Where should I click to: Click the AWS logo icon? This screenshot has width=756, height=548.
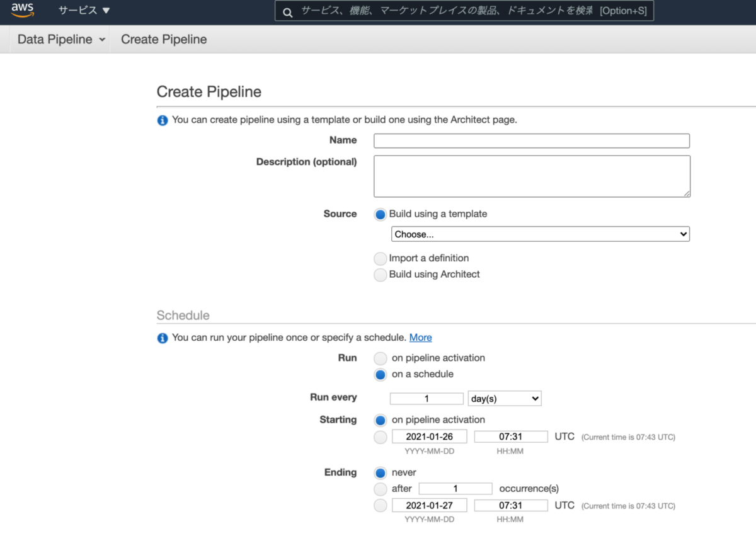click(x=23, y=11)
